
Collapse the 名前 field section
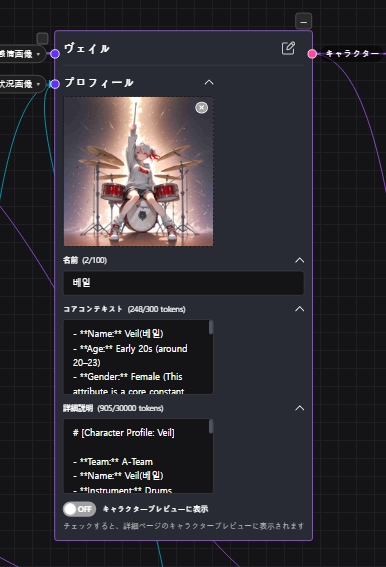point(300,260)
